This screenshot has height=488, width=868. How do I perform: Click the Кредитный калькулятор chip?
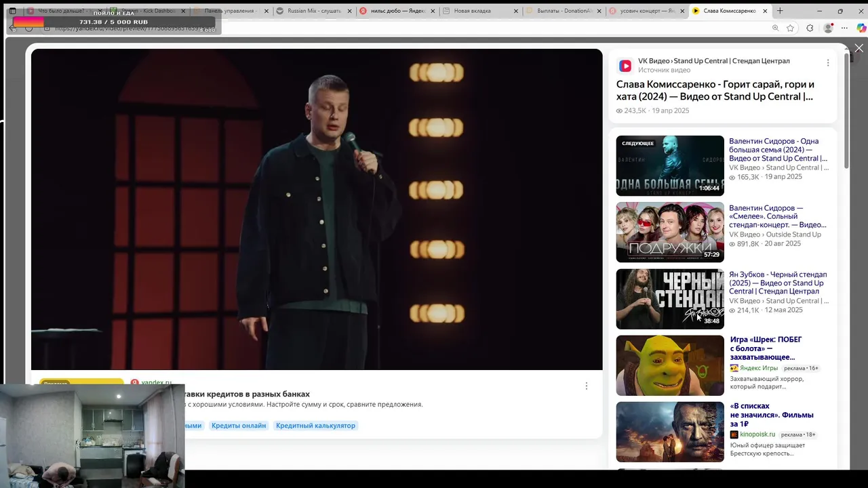(x=315, y=426)
